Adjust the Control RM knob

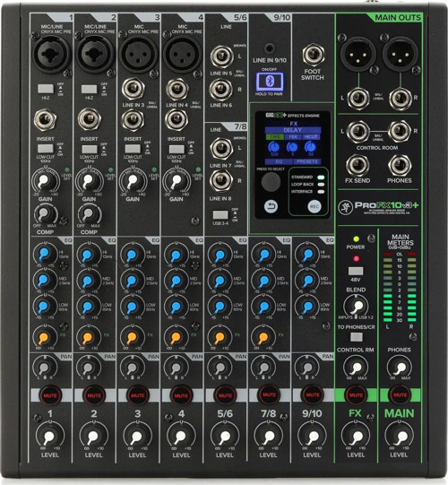(x=356, y=368)
